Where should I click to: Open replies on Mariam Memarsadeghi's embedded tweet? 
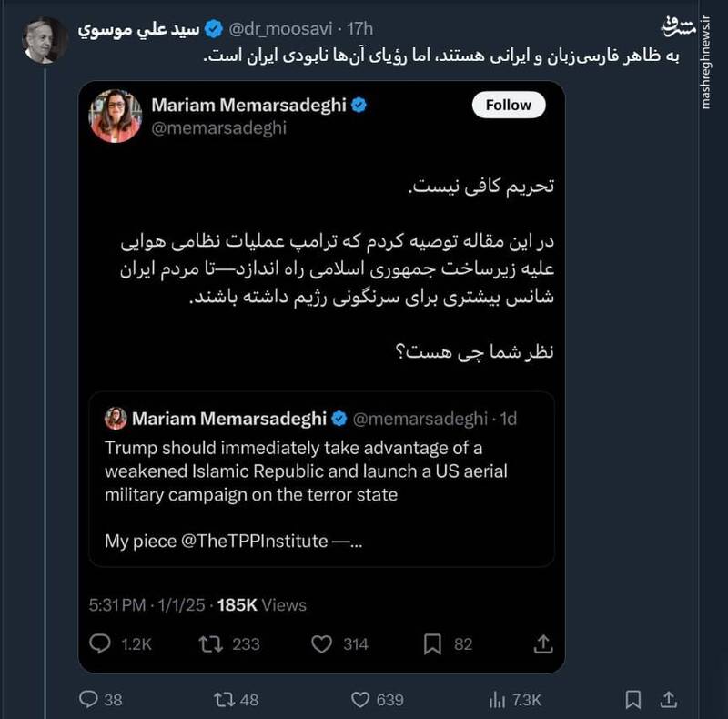[103, 643]
